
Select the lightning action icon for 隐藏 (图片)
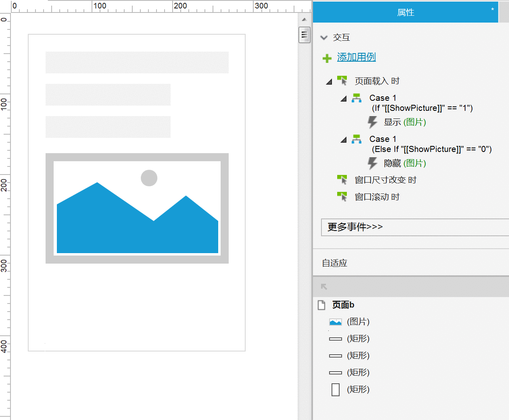coord(372,163)
